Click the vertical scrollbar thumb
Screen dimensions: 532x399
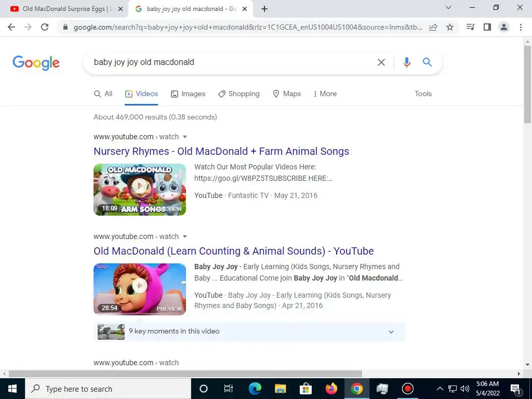pos(527,84)
